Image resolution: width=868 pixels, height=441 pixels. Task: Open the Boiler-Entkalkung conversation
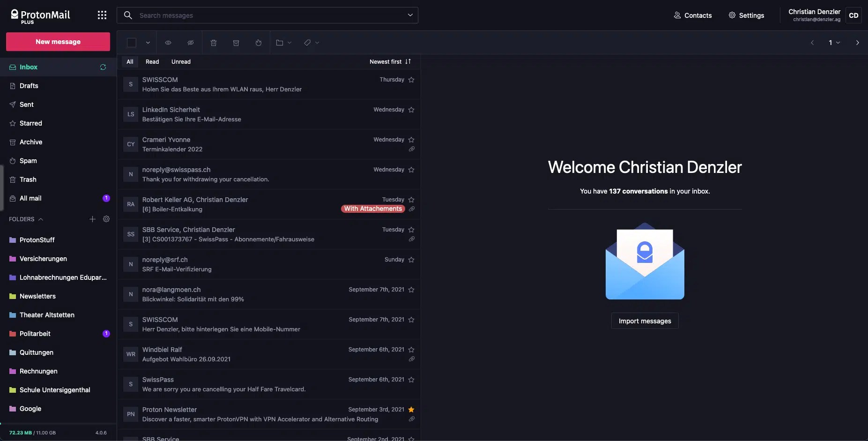(269, 204)
